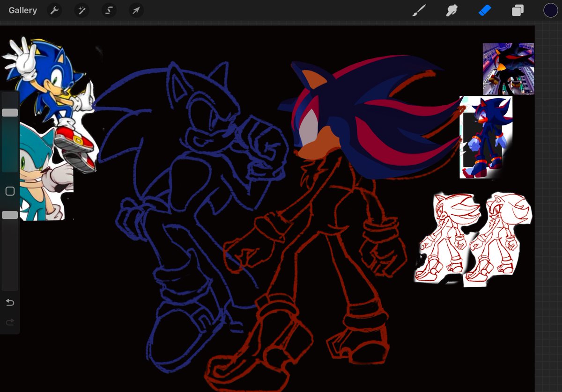Tap the square modify button on sidebar
This screenshot has height=392, width=562.
click(x=10, y=191)
